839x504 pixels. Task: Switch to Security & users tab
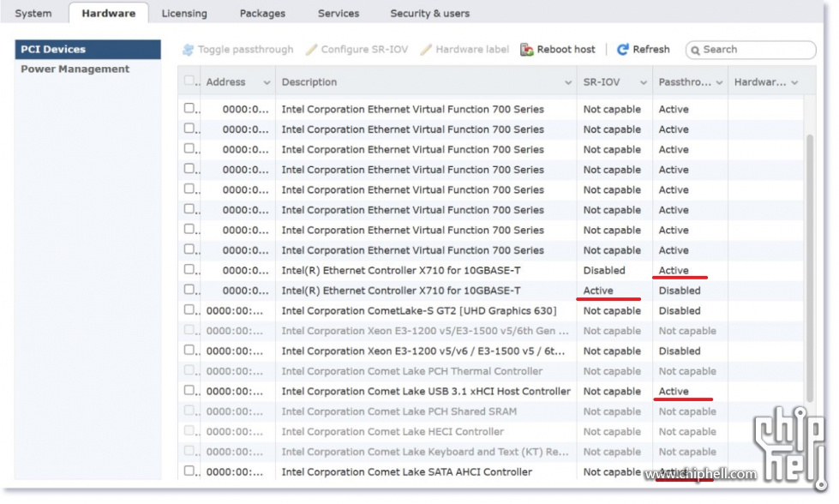tap(429, 14)
